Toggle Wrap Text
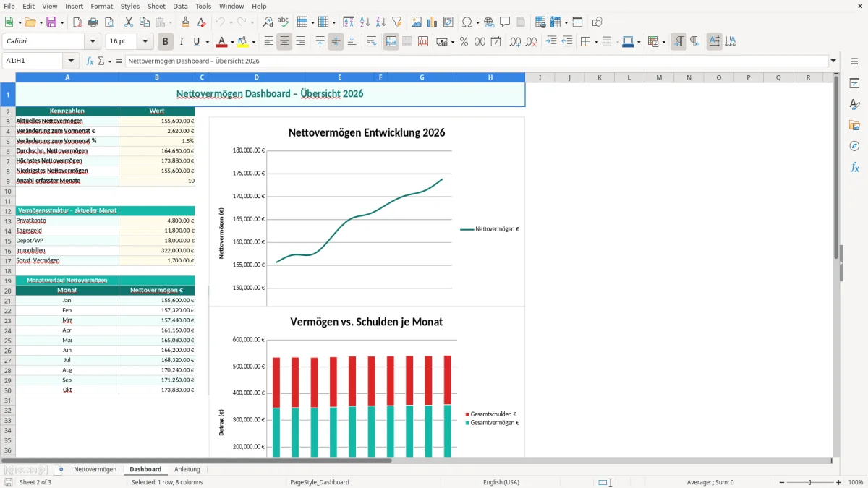868x488 pixels. 372,42
